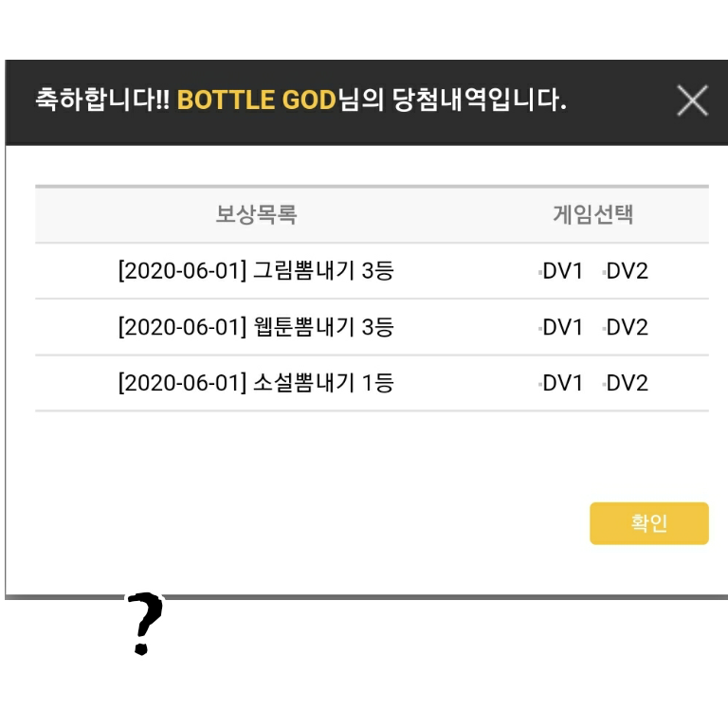Select DV1 for 그림뽑내기 3등 reward
The image size is (728, 728).
[560, 271]
